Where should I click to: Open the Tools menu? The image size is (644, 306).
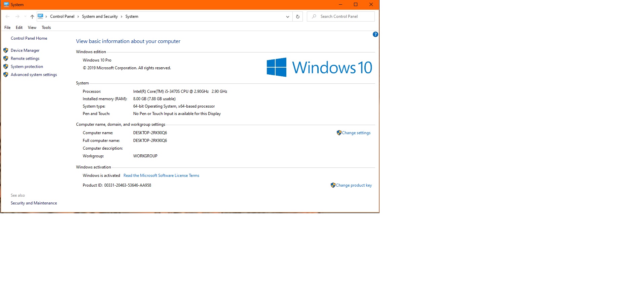tap(46, 28)
